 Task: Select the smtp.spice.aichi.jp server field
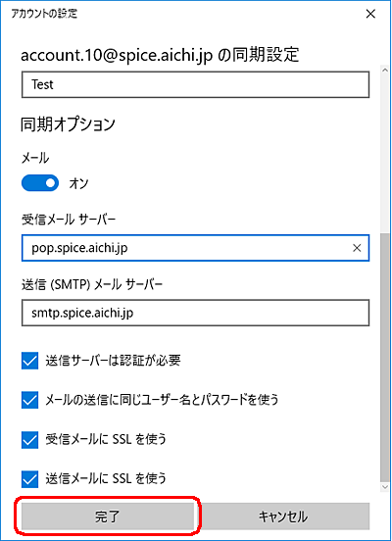pyautogui.click(x=195, y=313)
